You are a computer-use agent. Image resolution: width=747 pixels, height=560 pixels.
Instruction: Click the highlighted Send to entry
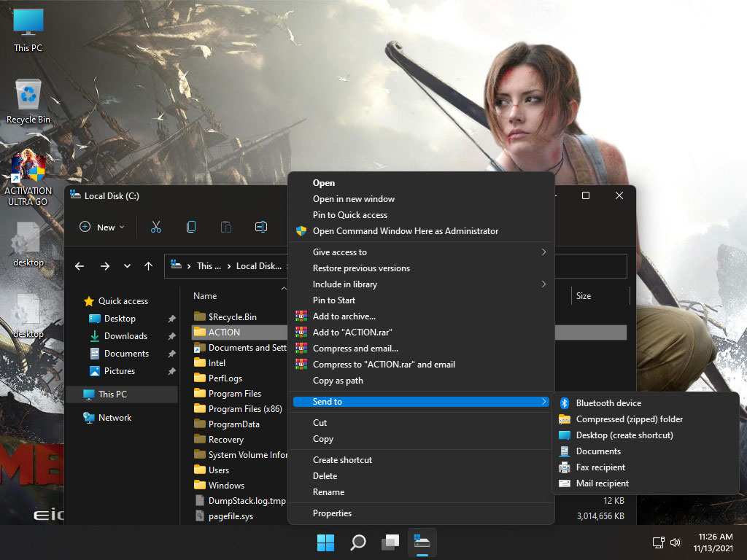[421, 402]
